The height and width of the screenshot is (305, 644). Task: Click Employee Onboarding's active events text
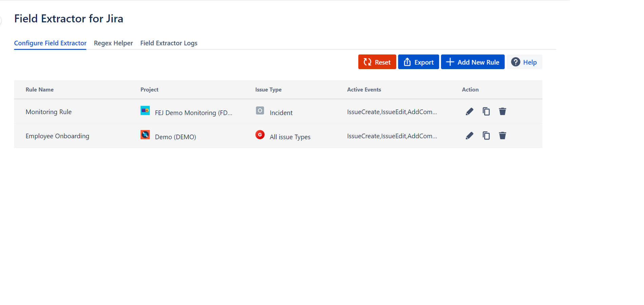[x=392, y=136]
